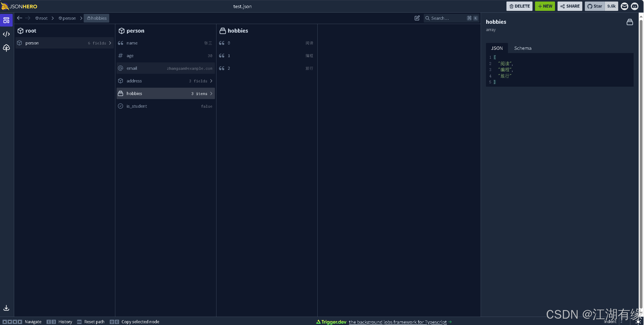The height and width of the screenshot is (325, 644).
Task: Click the edit document title icon
Action: click(x=417, y=18)
